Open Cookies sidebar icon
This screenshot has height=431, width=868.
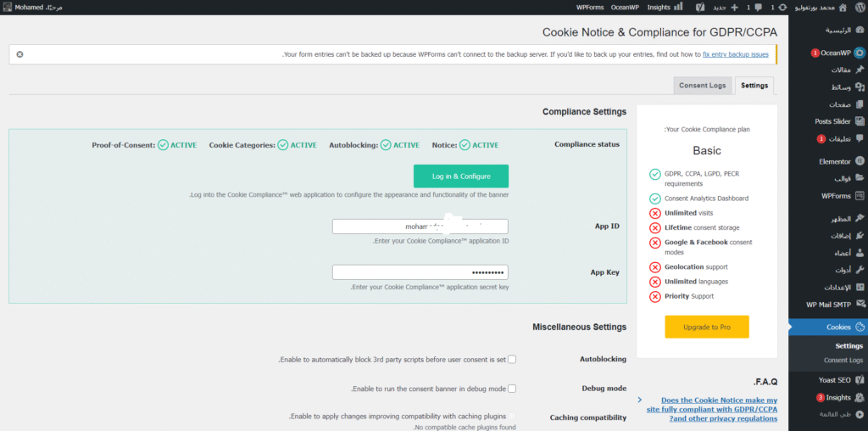pos(860,327)
